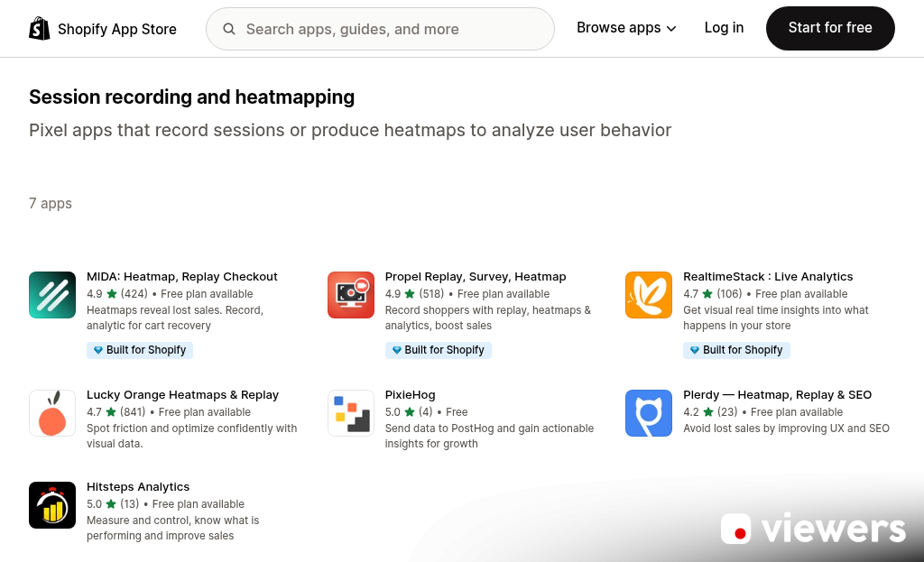Viewport: 924px width, 562px height.
Task: Click the Shopify App Store bag logo
Action: coord(39,28)
